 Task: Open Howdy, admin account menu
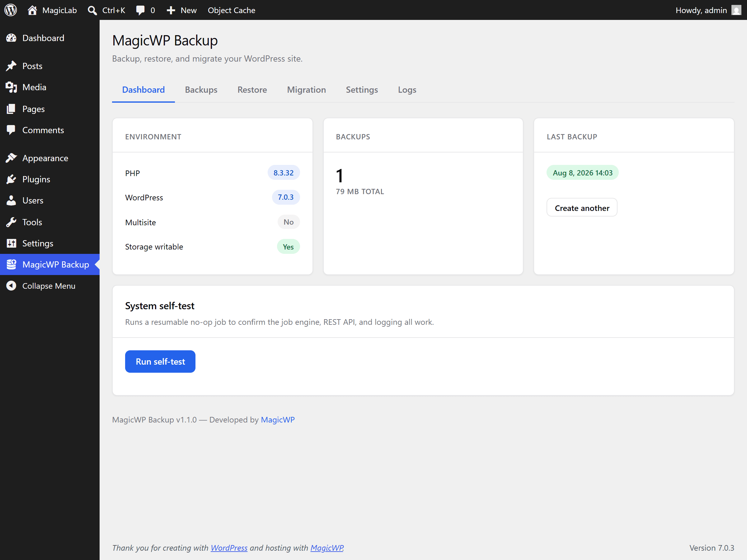708,10
